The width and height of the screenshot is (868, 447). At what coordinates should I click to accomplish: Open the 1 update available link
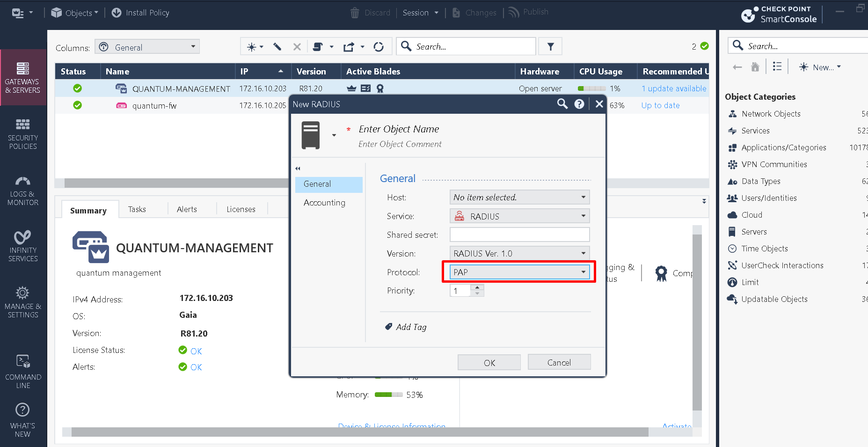tap(674, 88)
